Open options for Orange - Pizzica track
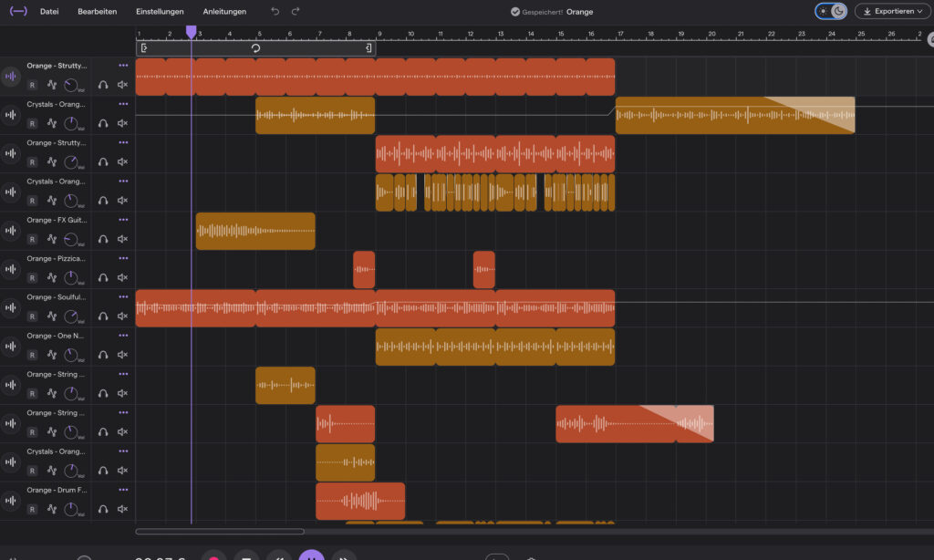This screenshot has height=560, width=934. coord(123,258)
